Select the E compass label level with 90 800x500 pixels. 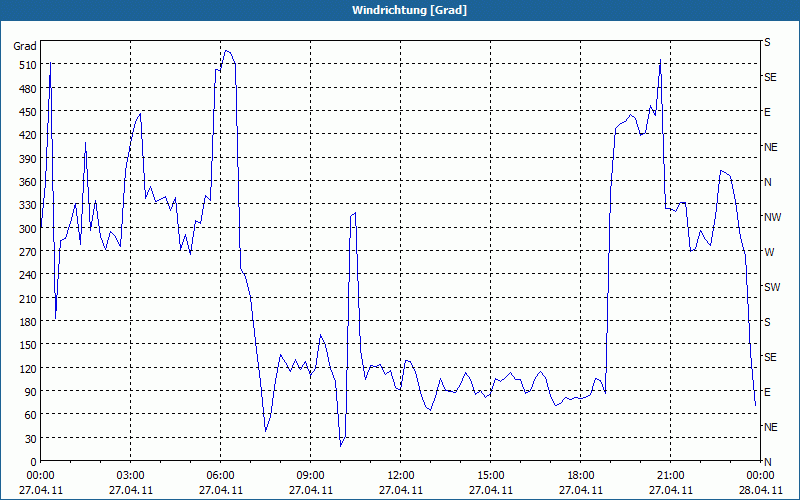767,392
